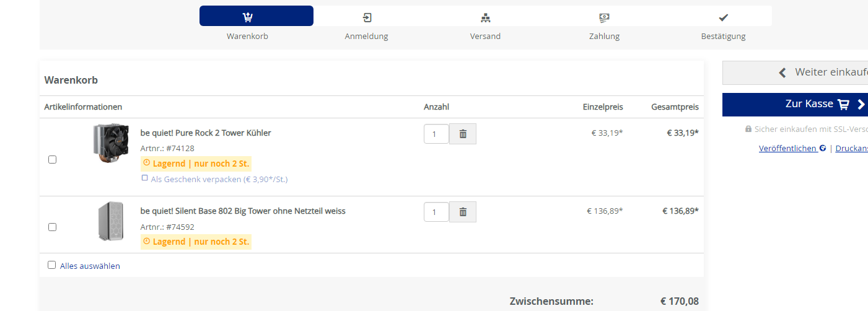Click article number #74592
The image size is (868, 311).
180,227
